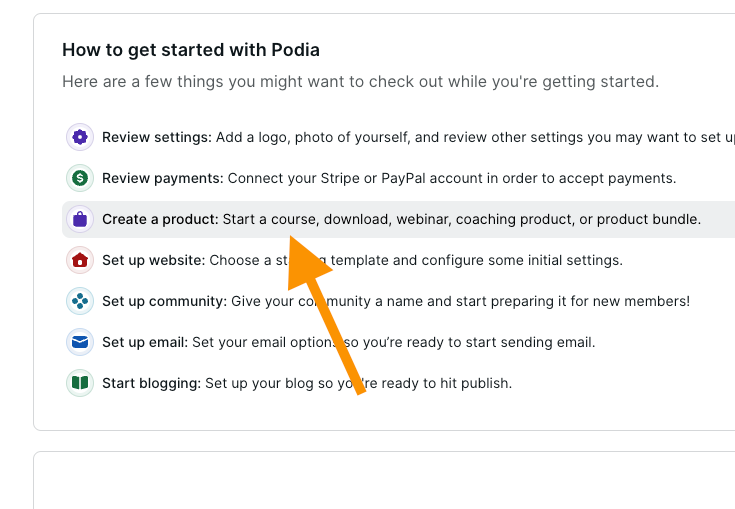Open the Review settings link

[156, 137]
